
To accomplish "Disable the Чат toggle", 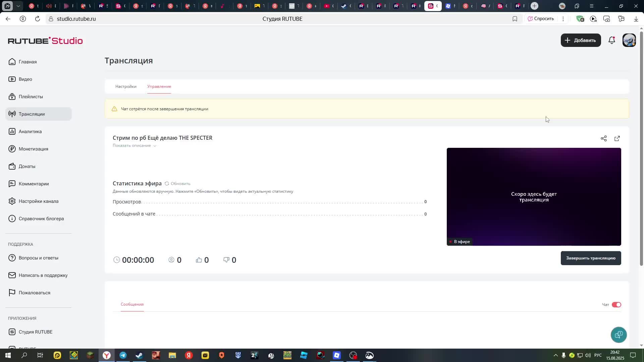I will (616, 304).
